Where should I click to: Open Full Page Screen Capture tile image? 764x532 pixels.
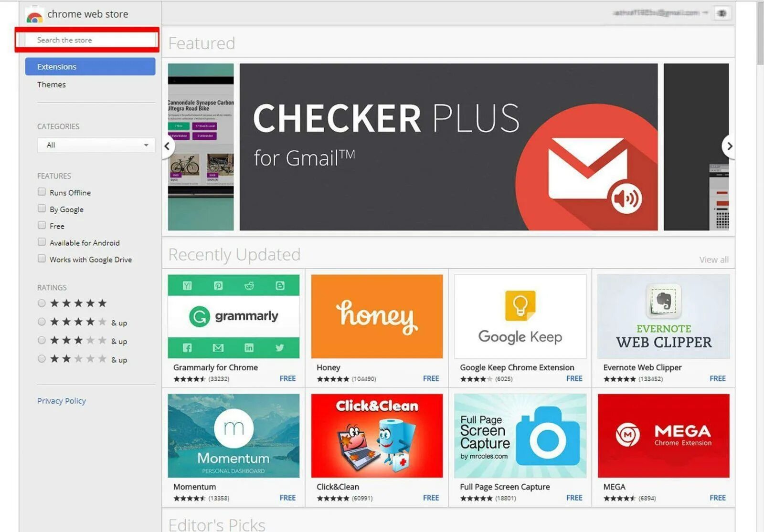tap(520, 436)
